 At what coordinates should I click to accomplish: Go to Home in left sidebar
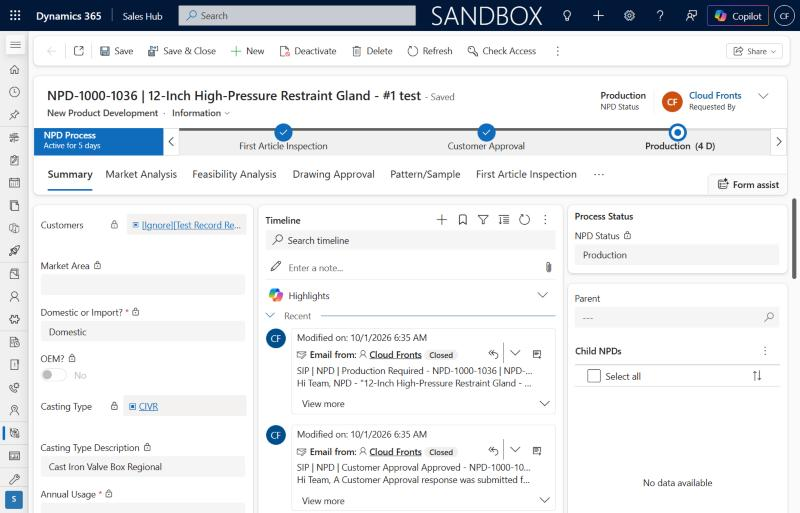(x=15, y=69)
